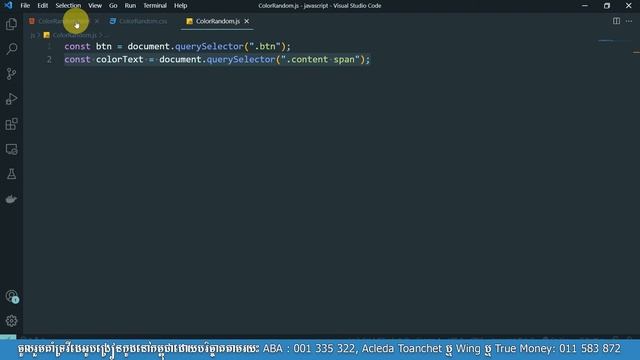Screen dimensions: 640x360
Task: Open the Search view in activity bar
Action: tap(11, 49)
